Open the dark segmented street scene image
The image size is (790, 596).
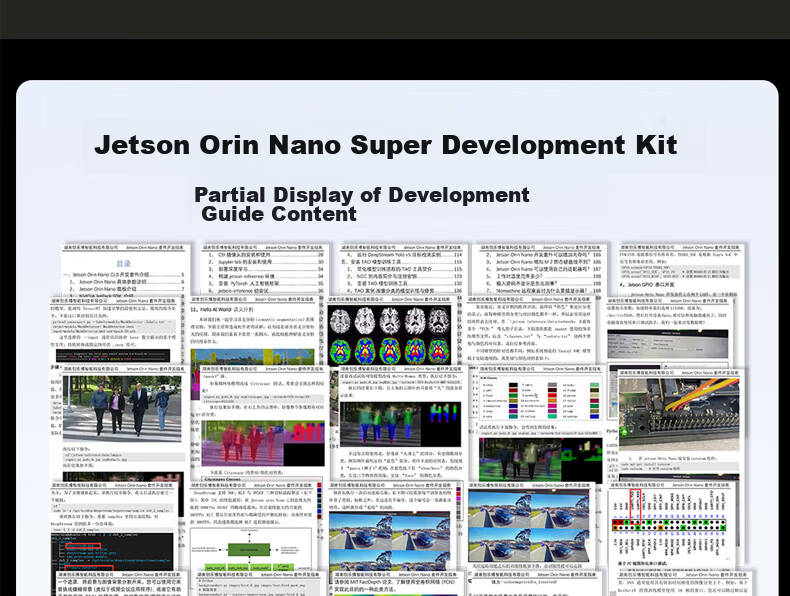coord(540,459)
